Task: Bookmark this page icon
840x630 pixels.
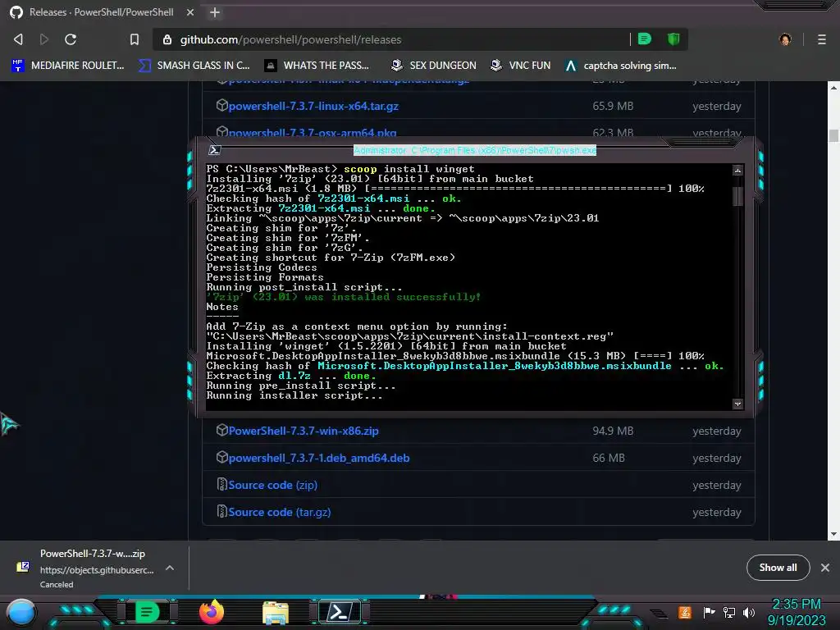Action: pos(135,39)
